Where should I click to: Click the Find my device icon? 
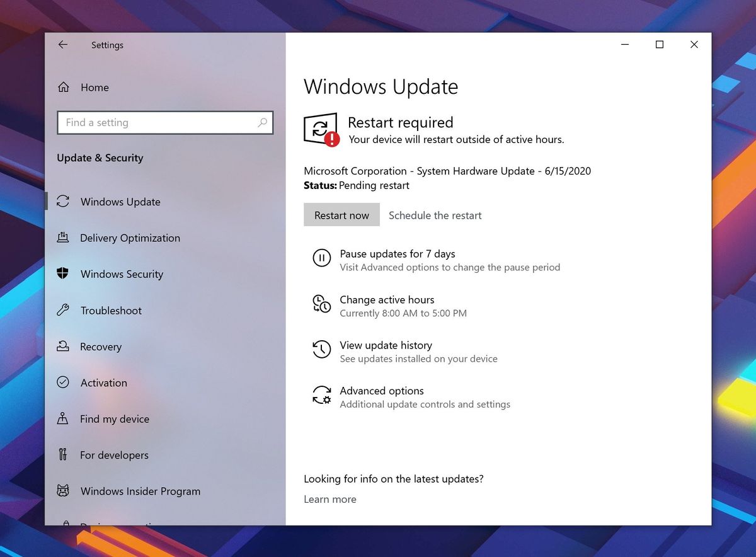pos(63,418)
